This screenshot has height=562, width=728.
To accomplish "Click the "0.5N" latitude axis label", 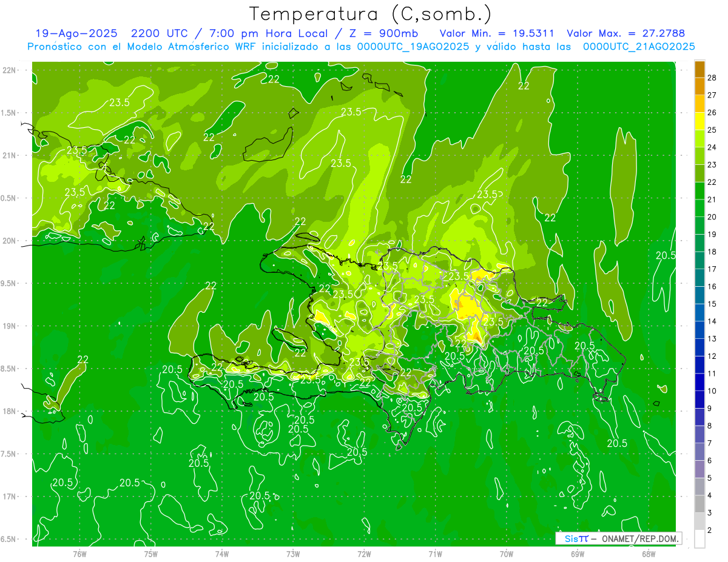I will tap(8, 198).
